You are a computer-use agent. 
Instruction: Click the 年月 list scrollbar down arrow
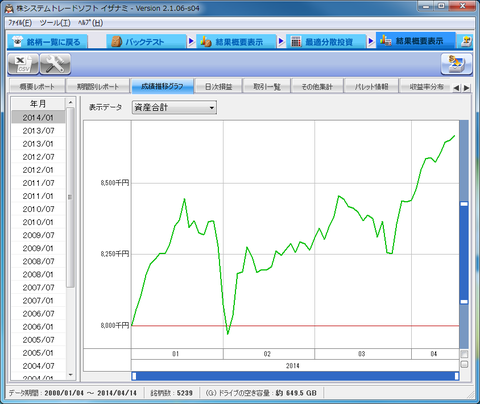pyautogui.click(x=70, y=375)
